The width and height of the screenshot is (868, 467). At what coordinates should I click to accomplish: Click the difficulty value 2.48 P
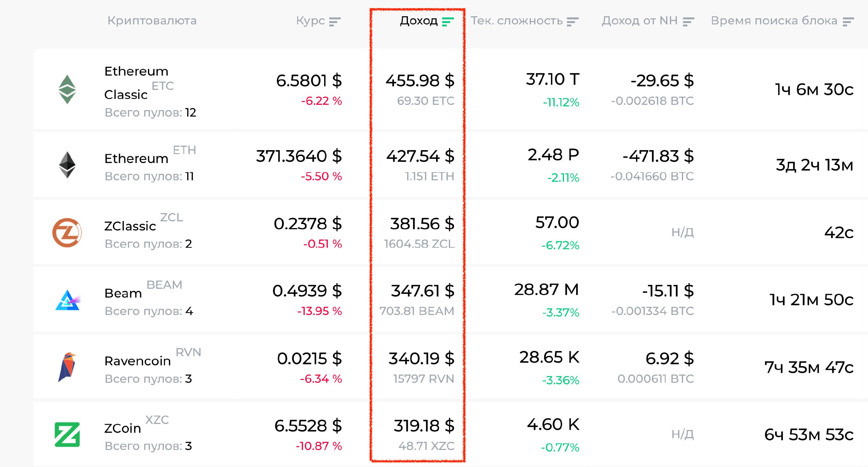553,155
